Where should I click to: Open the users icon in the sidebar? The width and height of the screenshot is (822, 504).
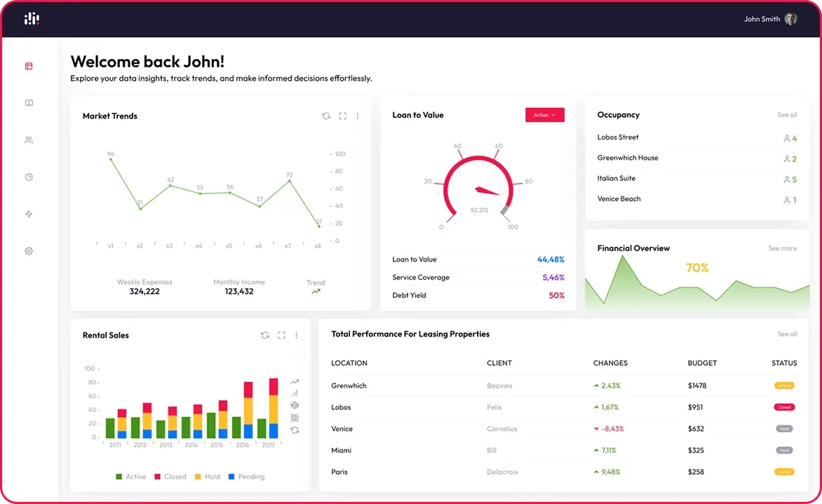click(x=29, y=140)
